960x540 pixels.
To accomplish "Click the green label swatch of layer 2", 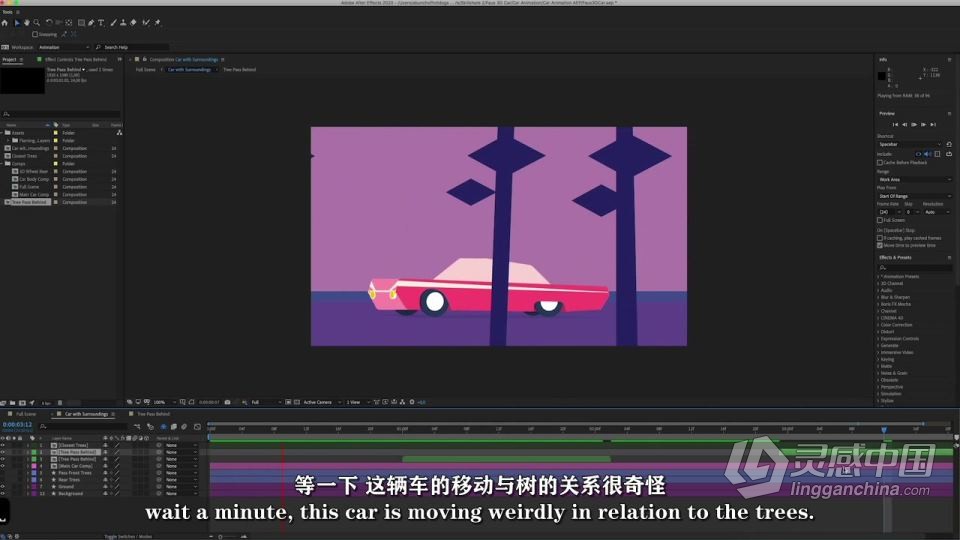I will [x=34, y=452].
